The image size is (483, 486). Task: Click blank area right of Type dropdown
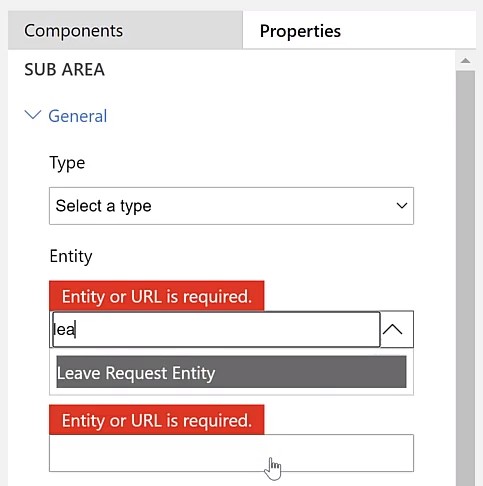(434, 206)
